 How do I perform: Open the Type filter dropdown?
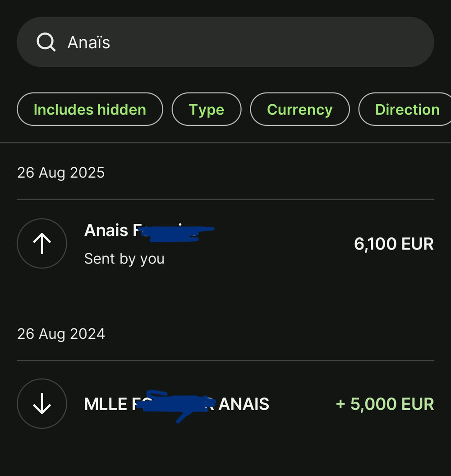[x=207, y=109]
